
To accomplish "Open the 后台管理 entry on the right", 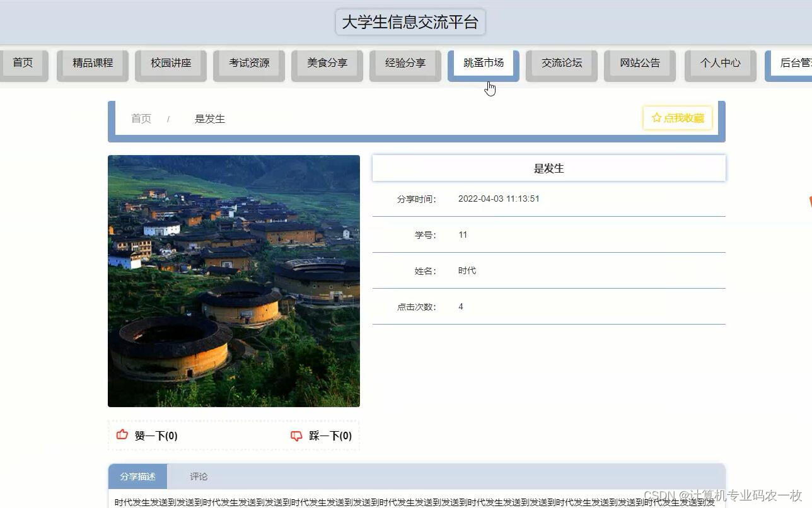I will [x=796, y=62].
